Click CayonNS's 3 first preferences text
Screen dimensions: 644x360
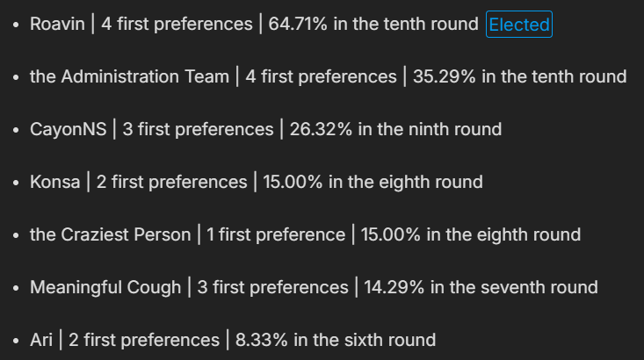198,130
